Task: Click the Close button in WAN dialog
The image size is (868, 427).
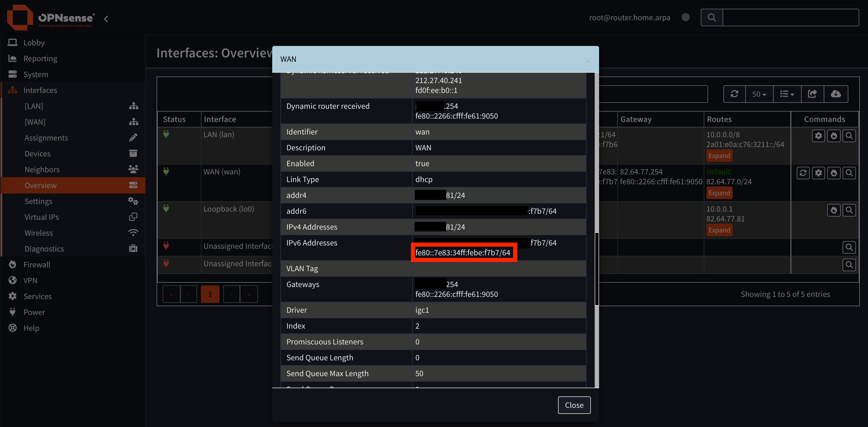Action: (574, 405)
